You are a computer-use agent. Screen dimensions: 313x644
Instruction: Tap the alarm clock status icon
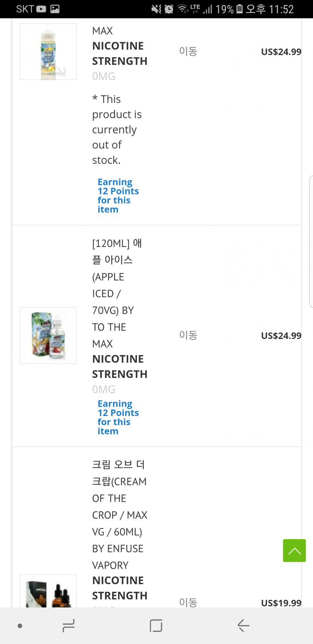point(169,9)
